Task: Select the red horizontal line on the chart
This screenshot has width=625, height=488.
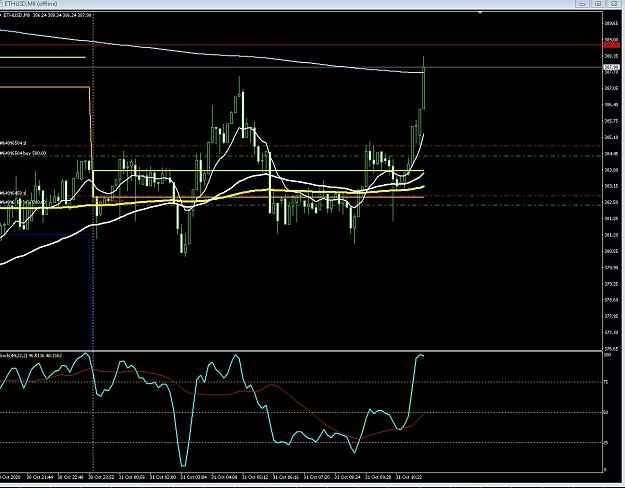Action: (299, 45)
